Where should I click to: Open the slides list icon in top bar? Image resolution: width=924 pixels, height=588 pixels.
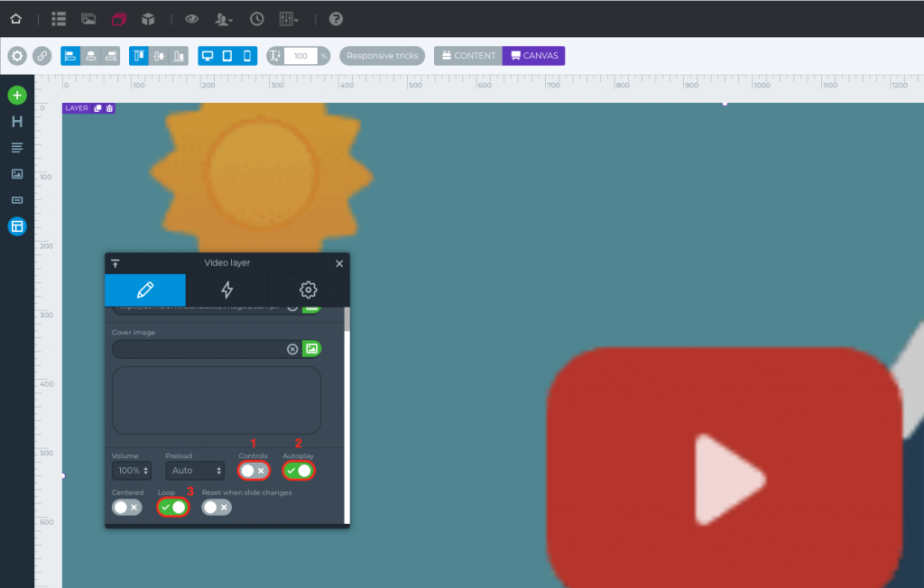click(x=59, y=19)
